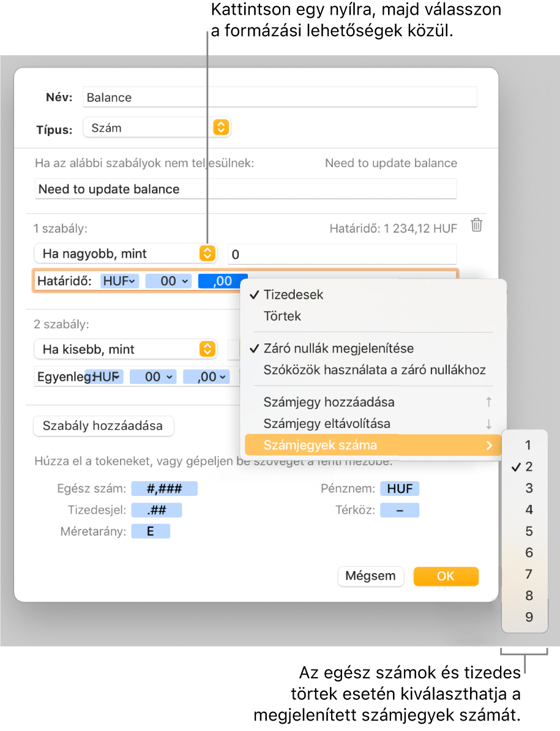Select checked digit count 2 in submenu
560x731 pixels.
point(525,467)
